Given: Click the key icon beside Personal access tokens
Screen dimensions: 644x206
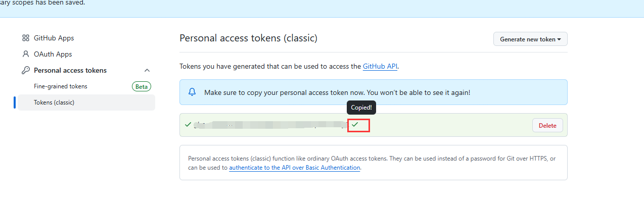Looking at the screenshot, I should pyautogui.click(x=26, y=70).
